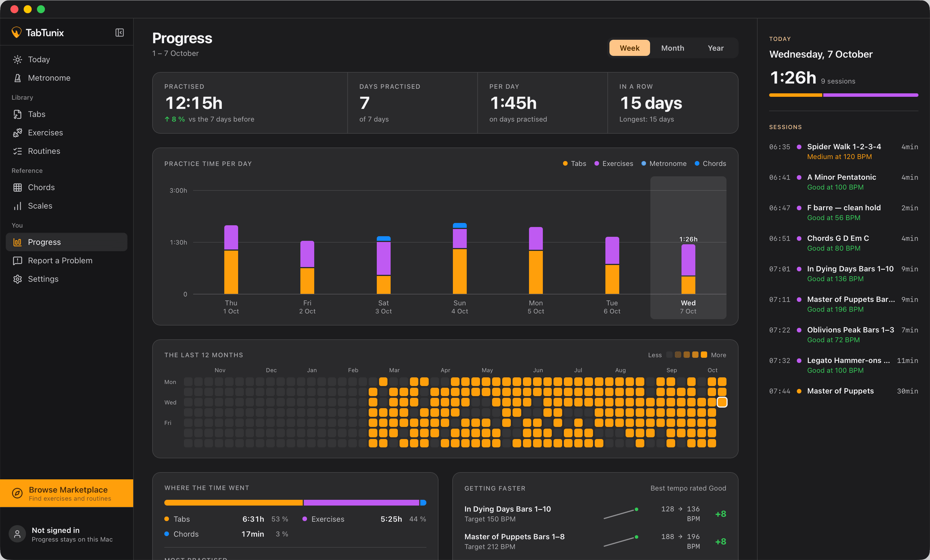Image resolution: width=930 pixels, height=560 pixels.
Task: Click the Where the Time Went bar
Action: 295,503
